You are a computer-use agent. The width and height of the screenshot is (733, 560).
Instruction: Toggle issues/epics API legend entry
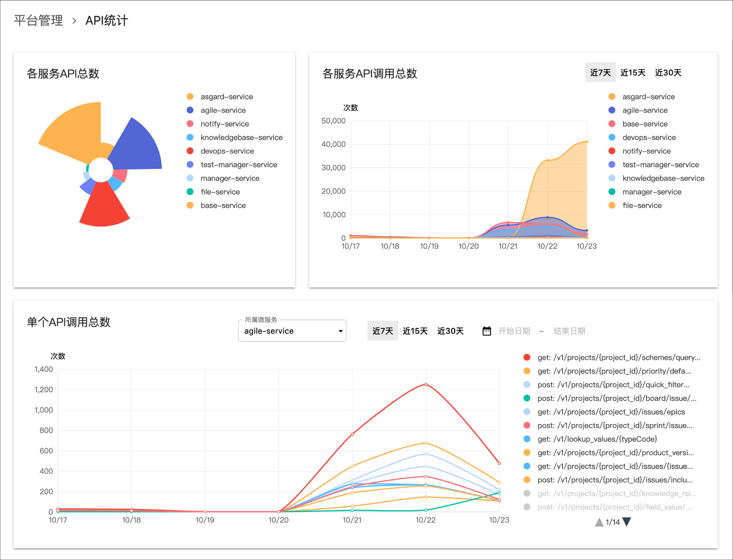[604, 412]
